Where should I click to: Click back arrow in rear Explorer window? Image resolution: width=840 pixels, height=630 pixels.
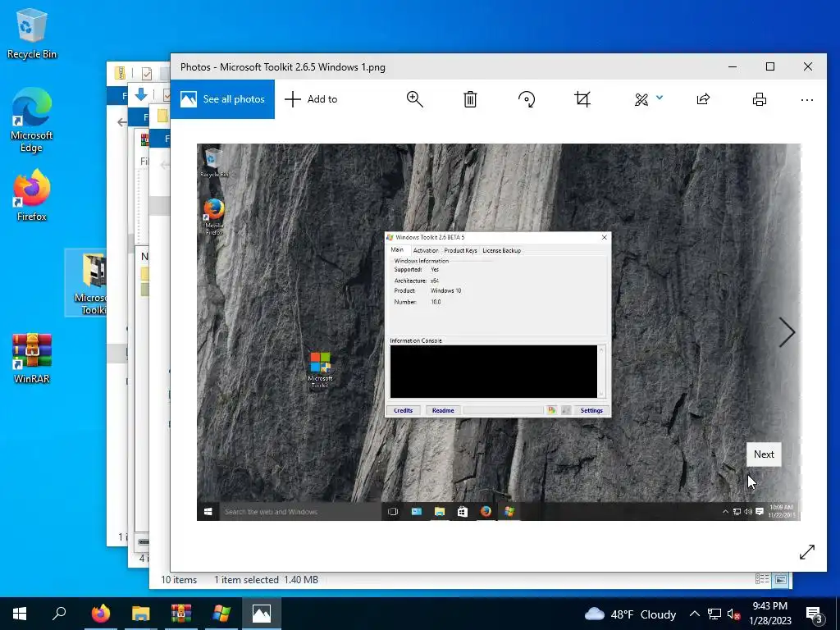[x=122, y=122]
